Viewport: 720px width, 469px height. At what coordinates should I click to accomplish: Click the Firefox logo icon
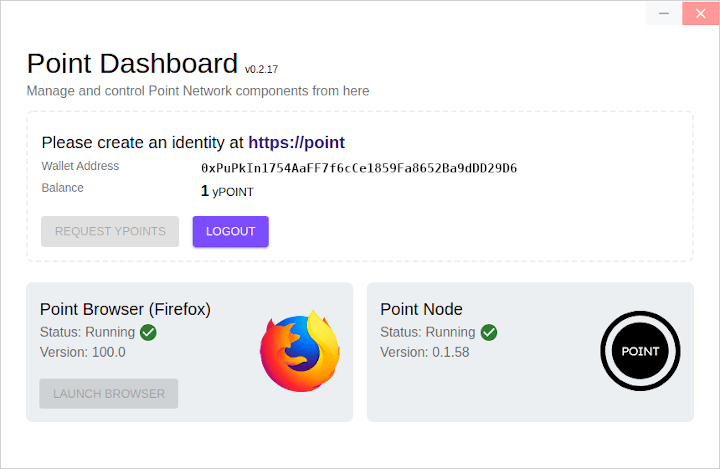click(x=300, y=351)
